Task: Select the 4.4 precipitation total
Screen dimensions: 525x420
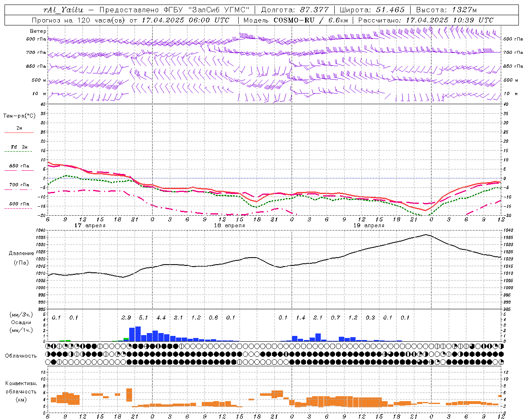Action: 161,318
